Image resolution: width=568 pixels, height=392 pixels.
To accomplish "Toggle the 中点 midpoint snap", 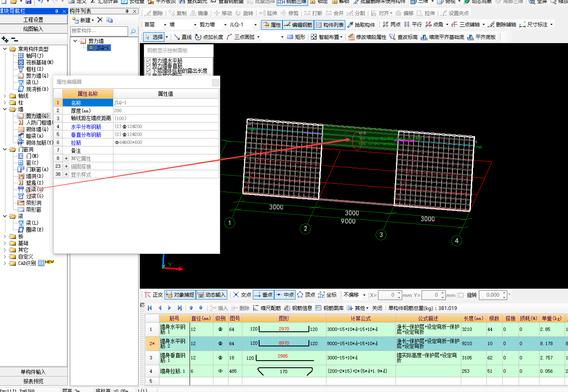I will [285, 295].
